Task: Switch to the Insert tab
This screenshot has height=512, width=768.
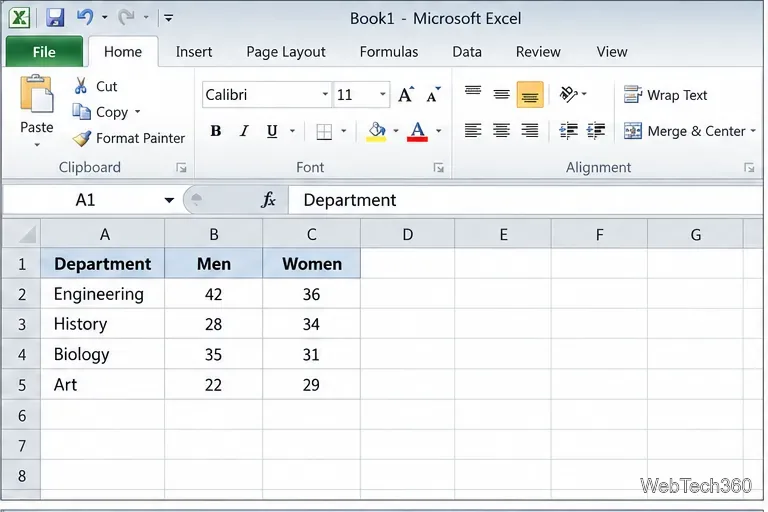Action: tap(194, 51)
